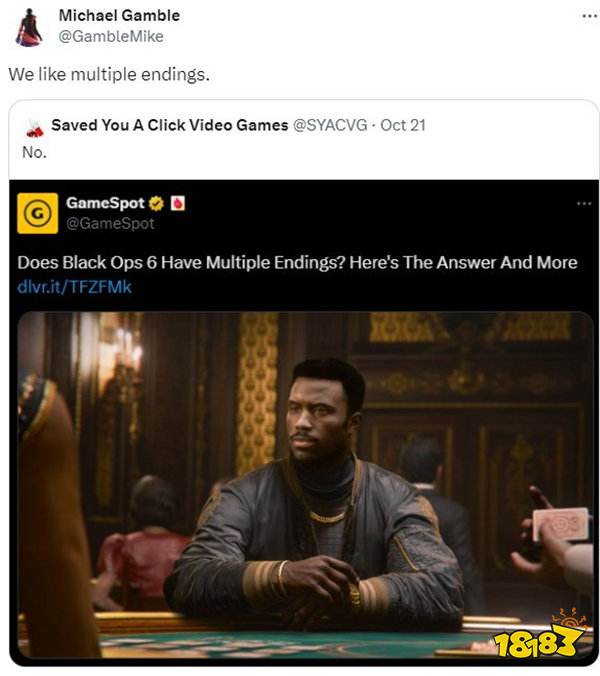Click the Saved You A Click avatar icon

click(34, 128)
